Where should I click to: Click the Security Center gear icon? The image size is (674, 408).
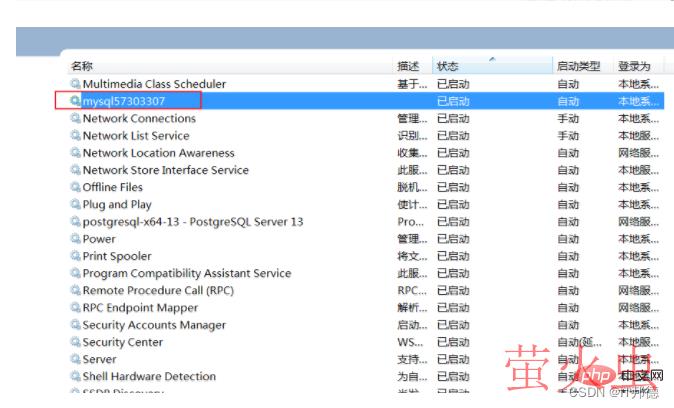click(75, 342)
